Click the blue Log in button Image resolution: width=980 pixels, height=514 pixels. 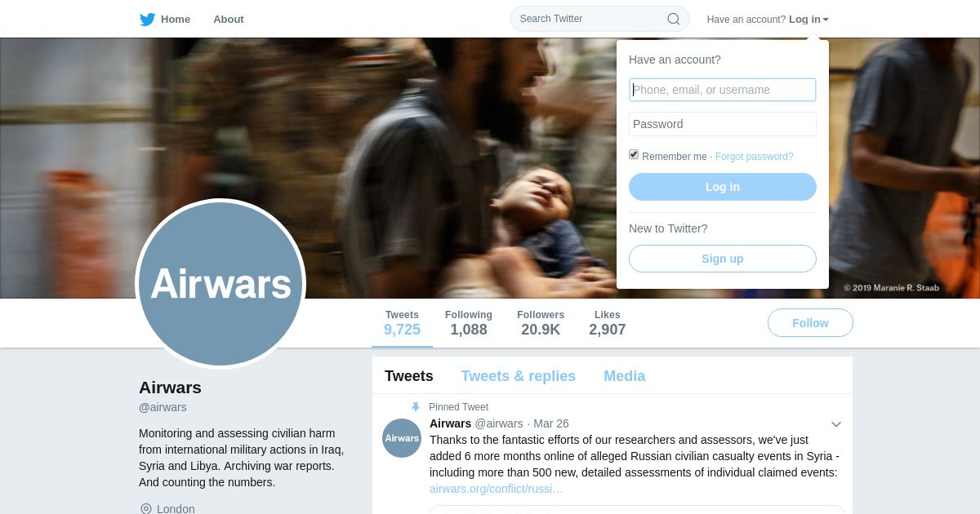click(723, 187)
